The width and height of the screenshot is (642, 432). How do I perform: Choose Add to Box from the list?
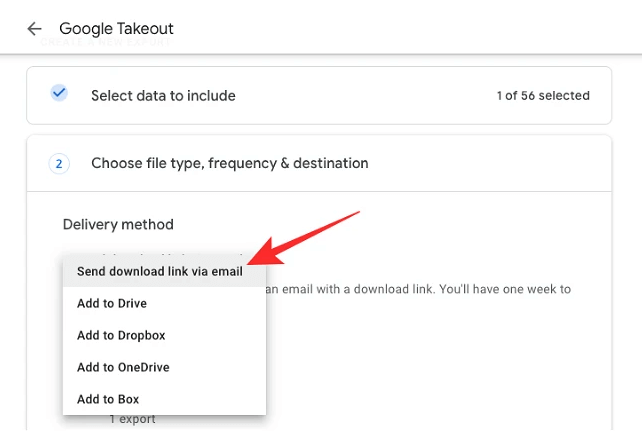coord(164,399)
